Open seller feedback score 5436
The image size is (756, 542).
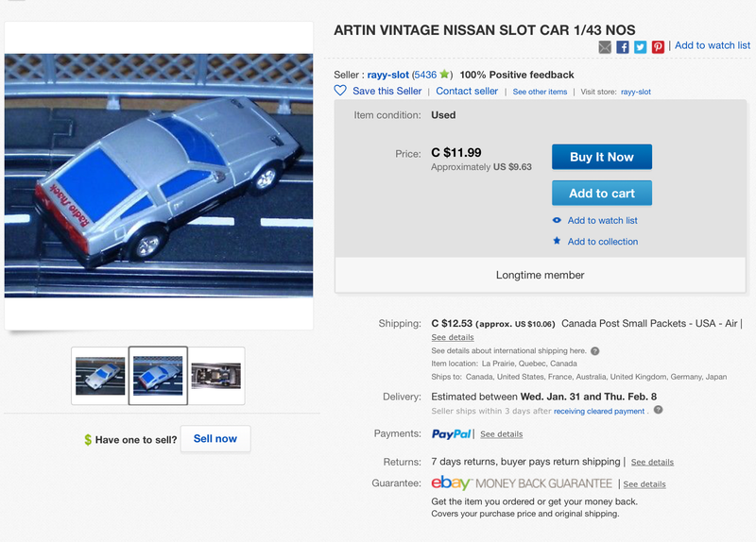pyautogui.click(x=425, y=75)
